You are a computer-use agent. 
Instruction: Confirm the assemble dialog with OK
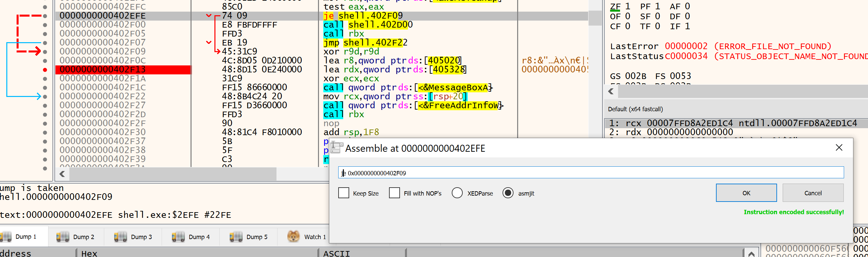coord(746,193)
